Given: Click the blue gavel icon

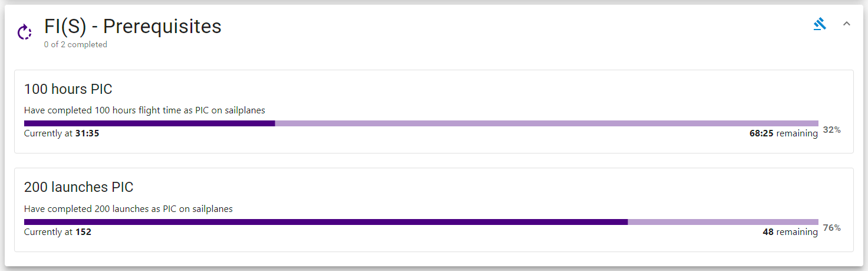Looking at the screenshot, I should [820, 24].
